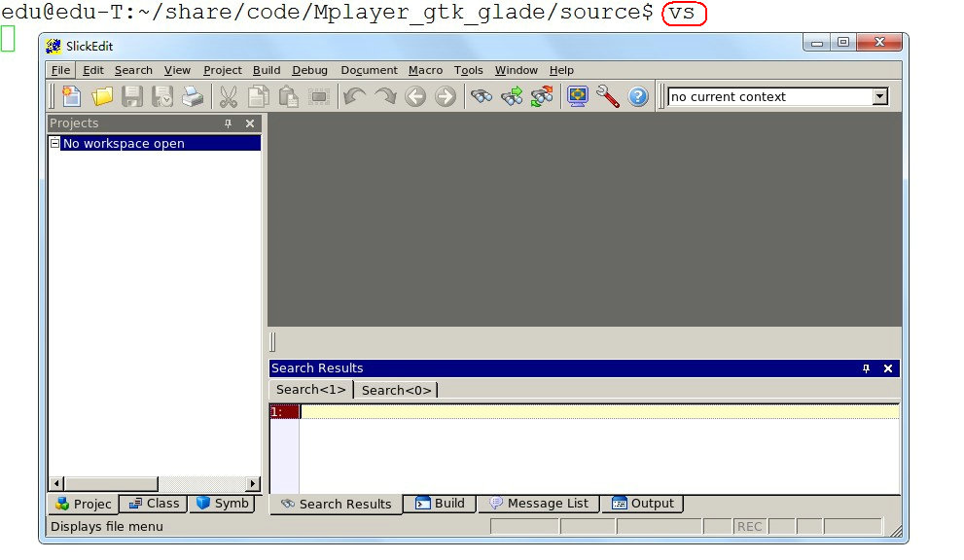This screenshot has width=964, height=560.
Task: Select the Search Results bottom tab
Action: point(337,504)
